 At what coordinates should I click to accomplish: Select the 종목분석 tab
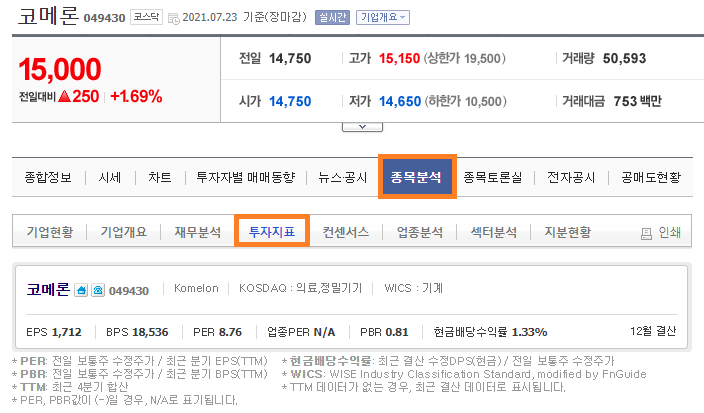(x=417, y=177)
